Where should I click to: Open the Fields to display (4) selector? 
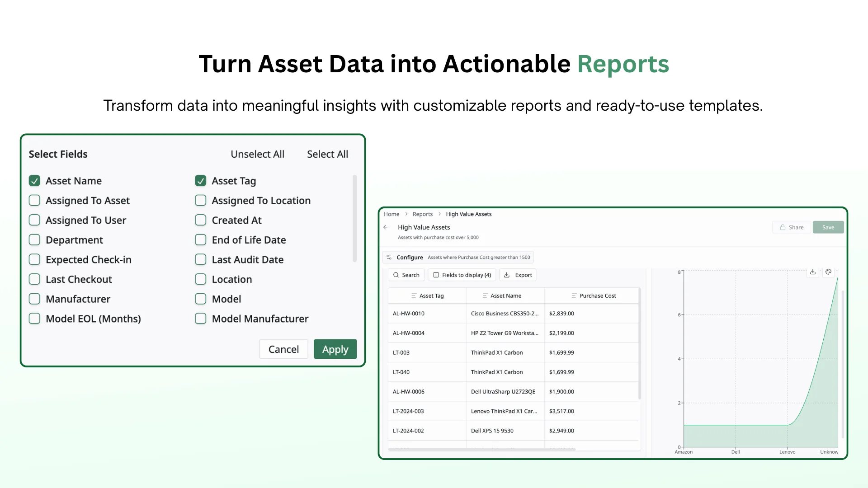[462, 275]
